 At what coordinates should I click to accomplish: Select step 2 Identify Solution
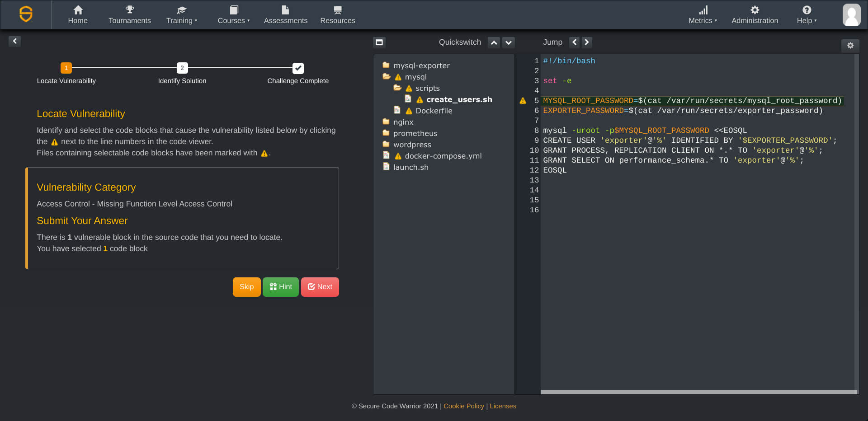pos(182,68)
